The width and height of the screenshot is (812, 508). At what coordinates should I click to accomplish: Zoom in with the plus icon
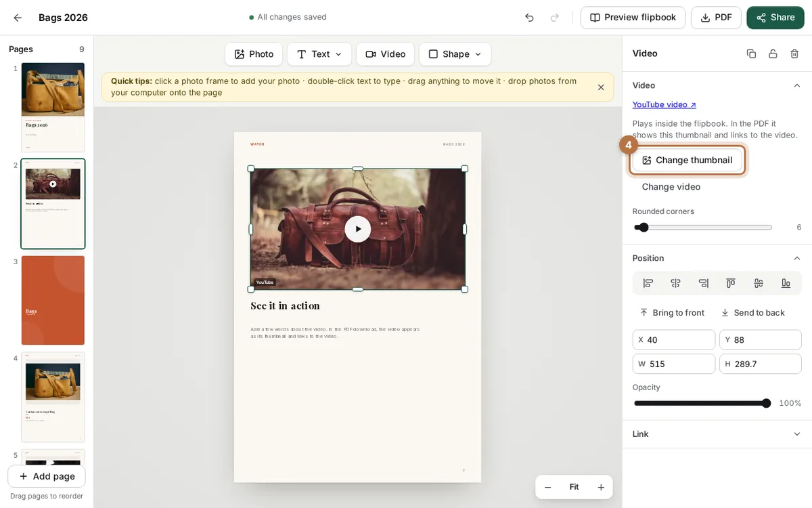601,487
